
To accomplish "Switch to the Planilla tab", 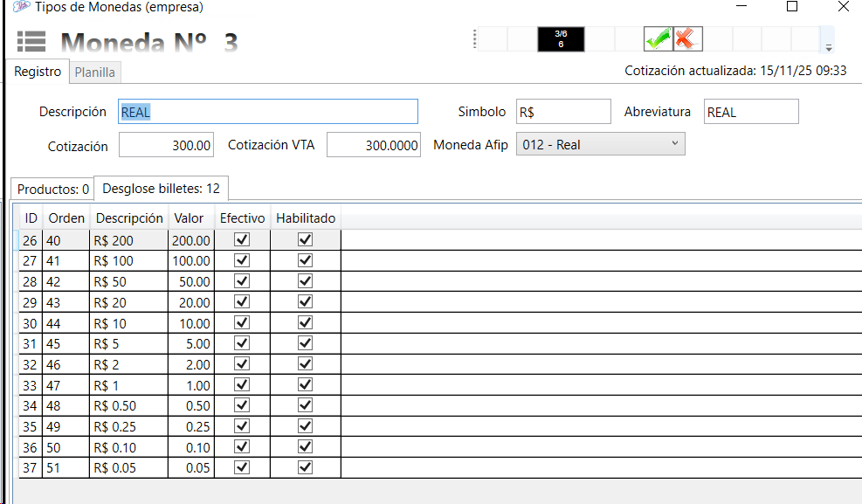I will coord(94,72).
